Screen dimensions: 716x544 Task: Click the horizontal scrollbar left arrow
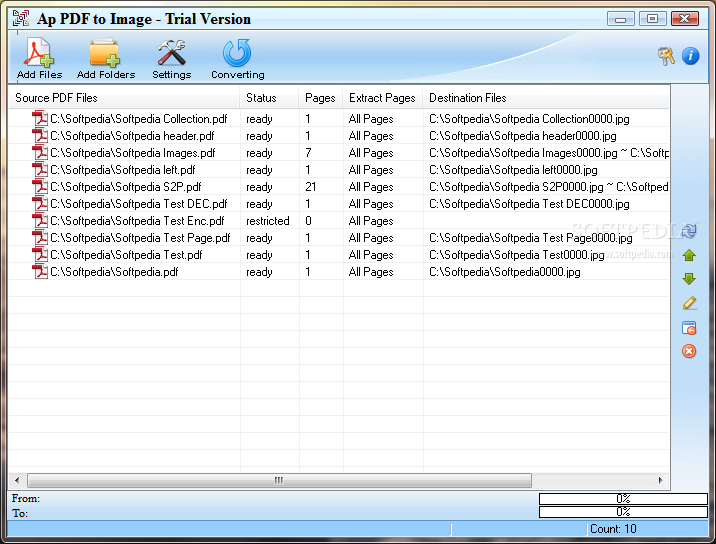(x=17, y=480)
